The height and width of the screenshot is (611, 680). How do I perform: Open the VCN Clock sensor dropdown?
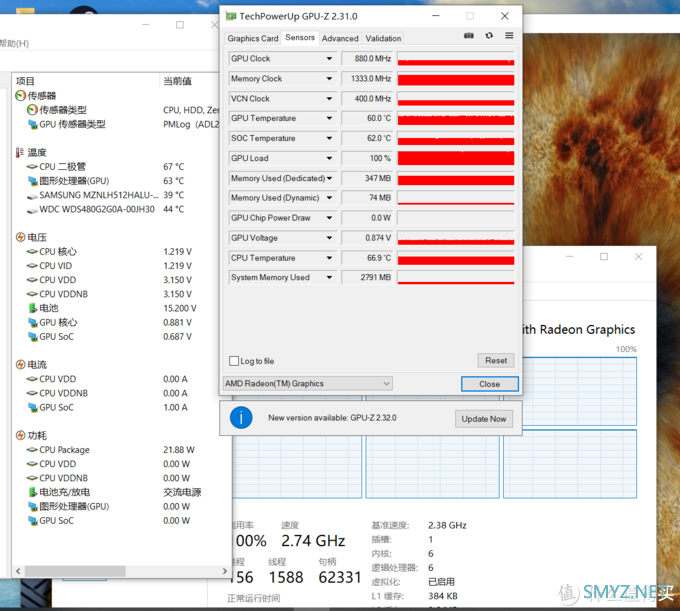[x=329, y=99]
